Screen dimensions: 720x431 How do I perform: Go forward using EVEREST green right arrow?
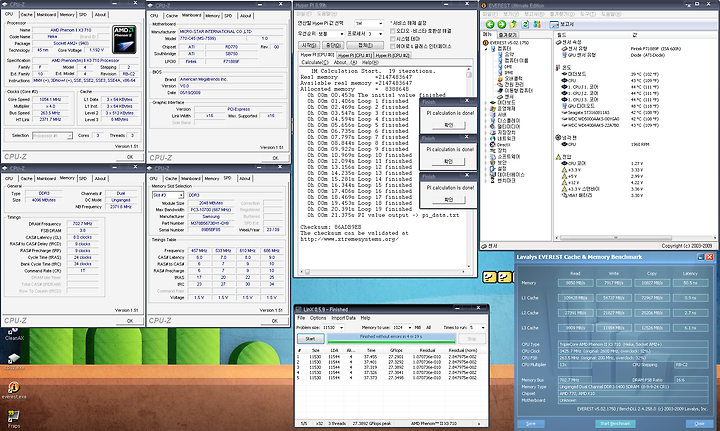coord(501,24)
